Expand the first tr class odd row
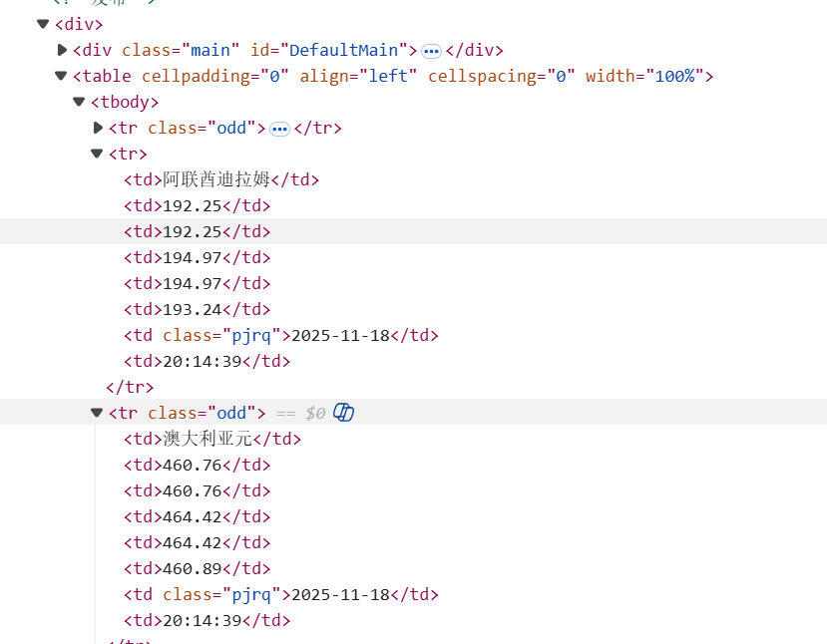The image size is (827, 644). click(x=98, y=128)
